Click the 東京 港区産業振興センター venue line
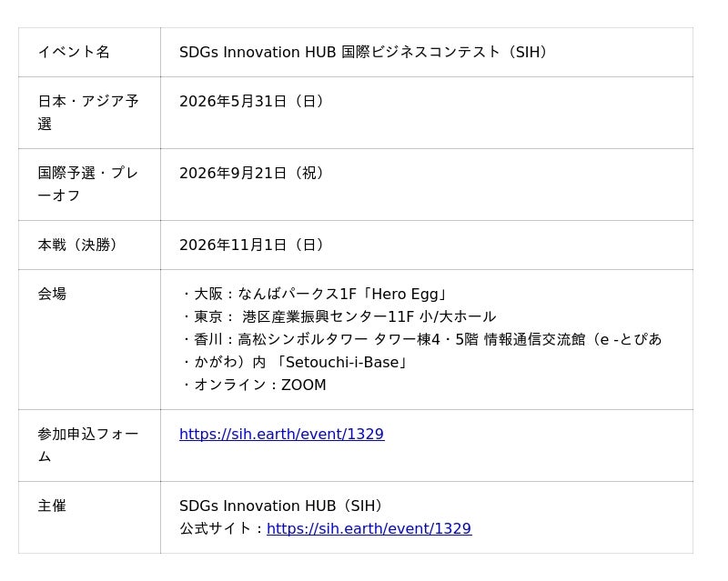Image resolution: width=728 pixels, height=581 pixels. [x=339, y=317]
